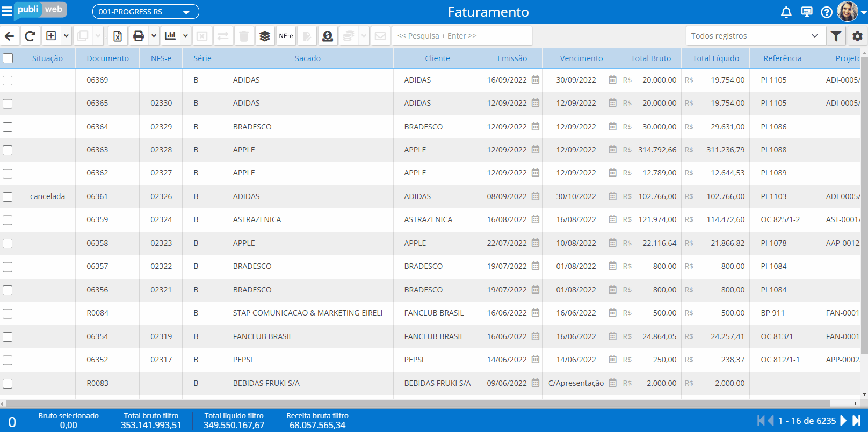The width and height of the screenshot is (868, 432).
Task: Open the Todos registros dropdown
Action: tap(755, 36)
